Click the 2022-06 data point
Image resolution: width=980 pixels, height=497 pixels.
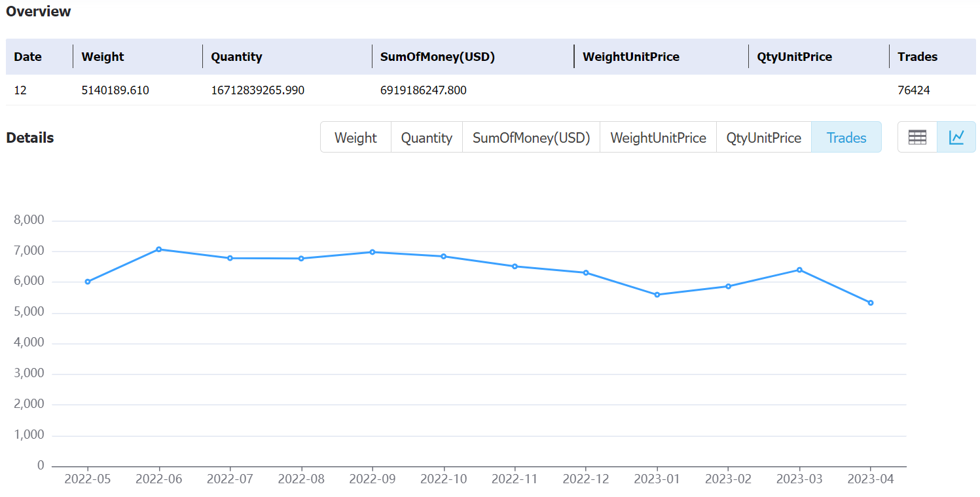(x=159, y=249)
